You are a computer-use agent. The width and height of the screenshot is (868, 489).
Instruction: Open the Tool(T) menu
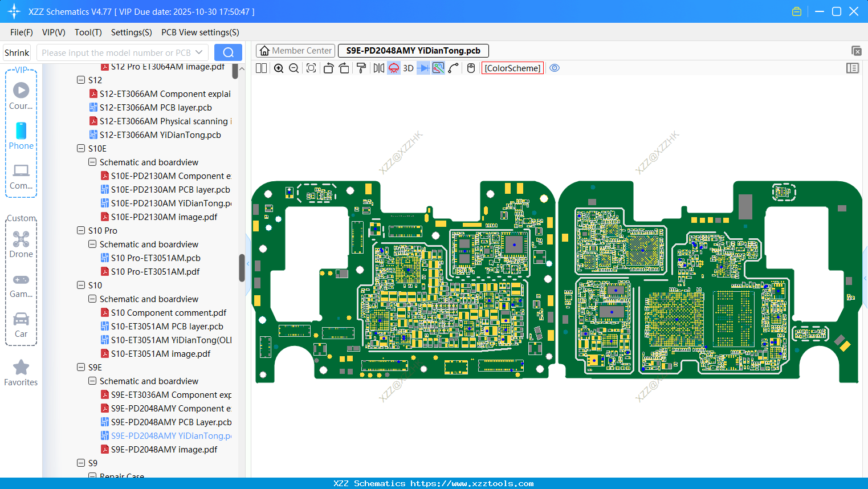[88, 32]
